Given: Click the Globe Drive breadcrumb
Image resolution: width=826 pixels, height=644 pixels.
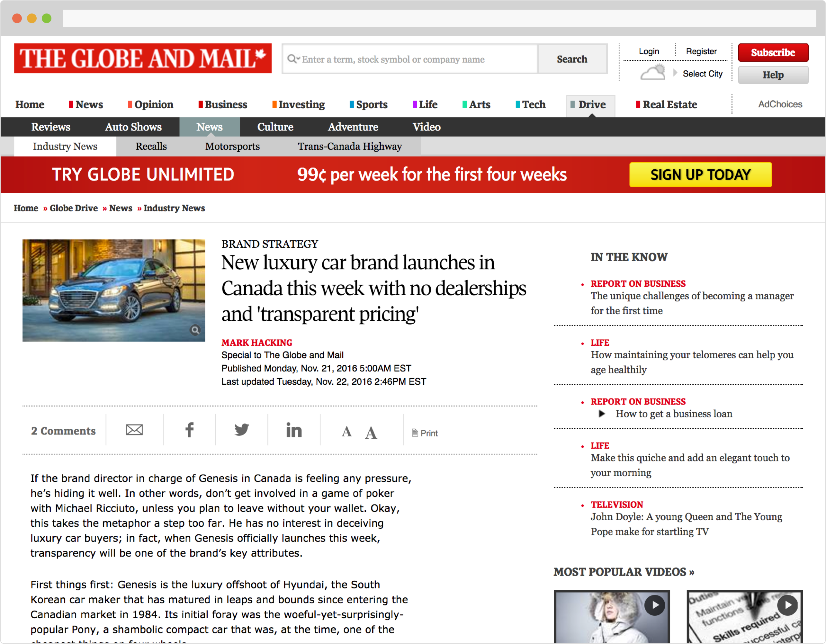Looking at the screenshot, I should (74, 208).
